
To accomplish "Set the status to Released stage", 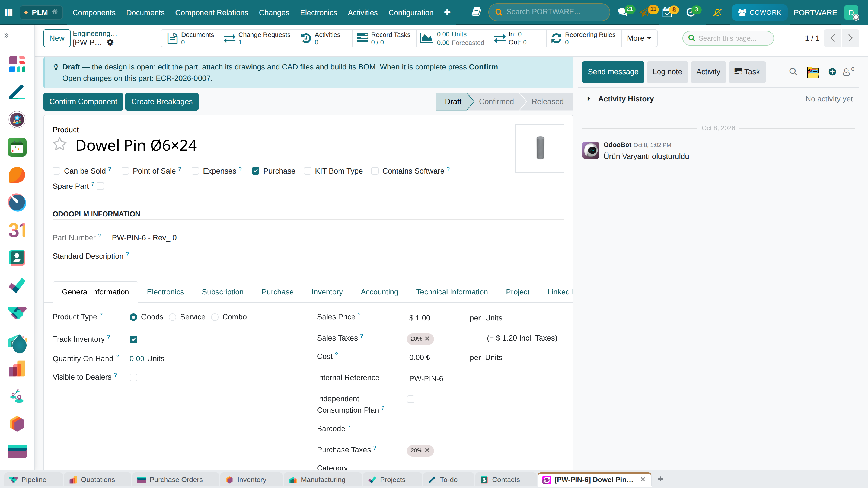I will pos(547,102).
